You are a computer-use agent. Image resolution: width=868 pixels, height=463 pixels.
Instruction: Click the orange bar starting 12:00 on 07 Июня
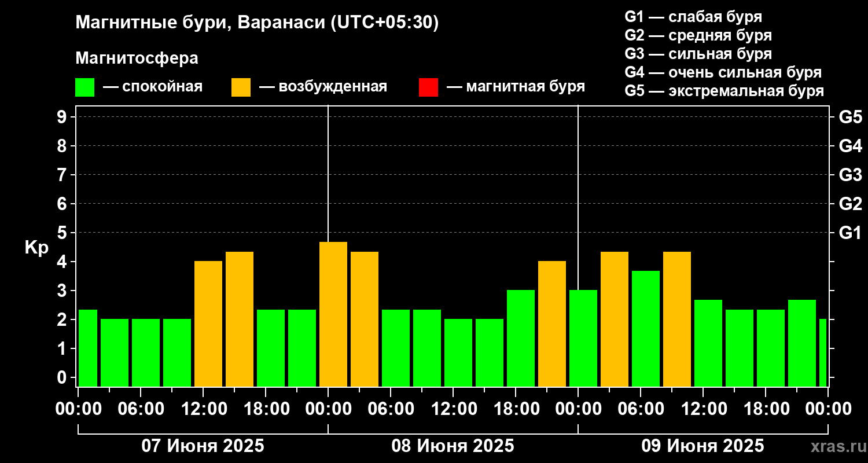(208, 324)
